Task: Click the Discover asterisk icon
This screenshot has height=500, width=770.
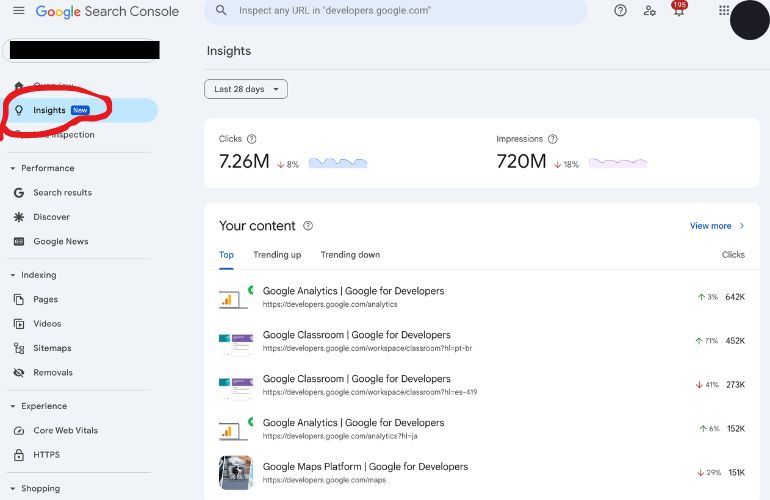Action: 19,217
